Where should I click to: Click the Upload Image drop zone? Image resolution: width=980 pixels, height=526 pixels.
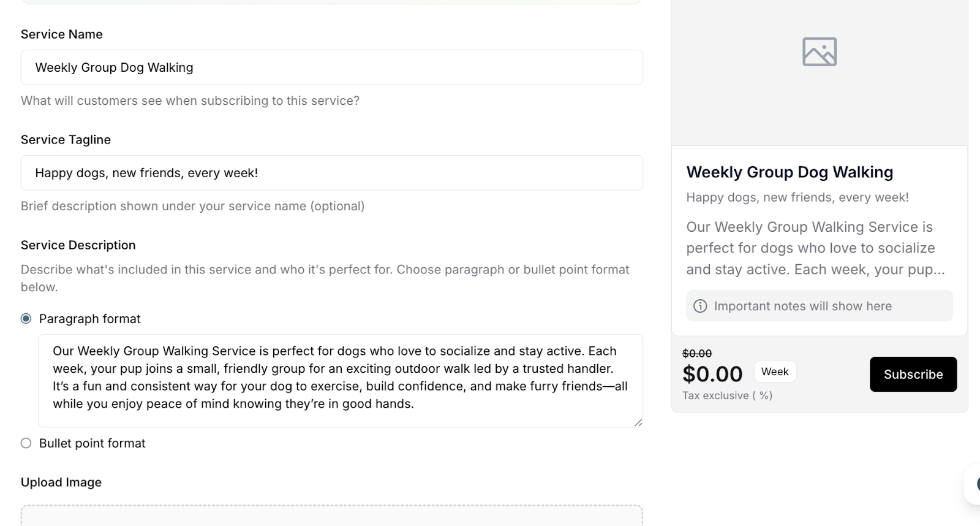(x=331, y=516)
